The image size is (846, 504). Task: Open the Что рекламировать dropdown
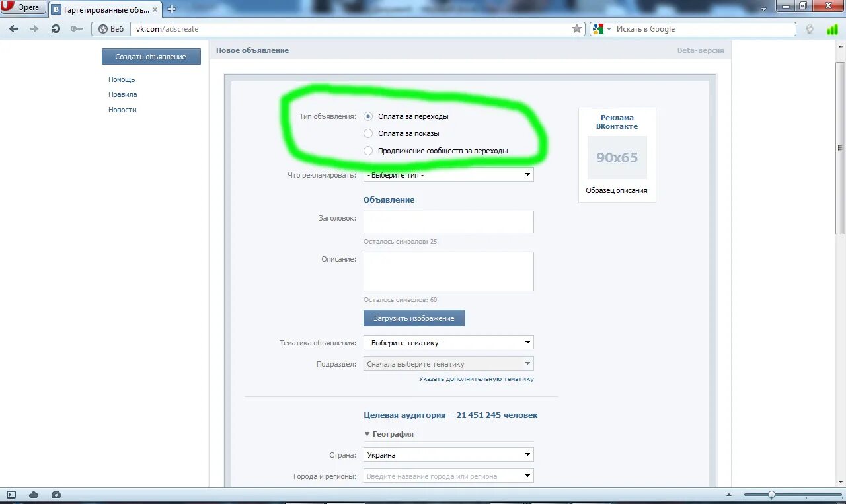448,175
